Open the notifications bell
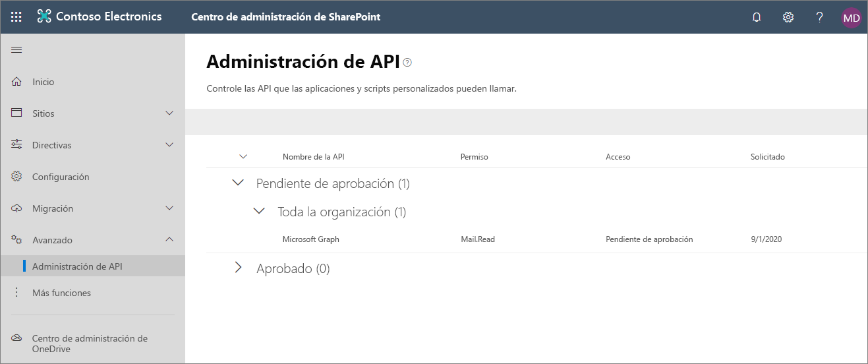The width and height of the screenshot is (868, 364). [757, 17]
